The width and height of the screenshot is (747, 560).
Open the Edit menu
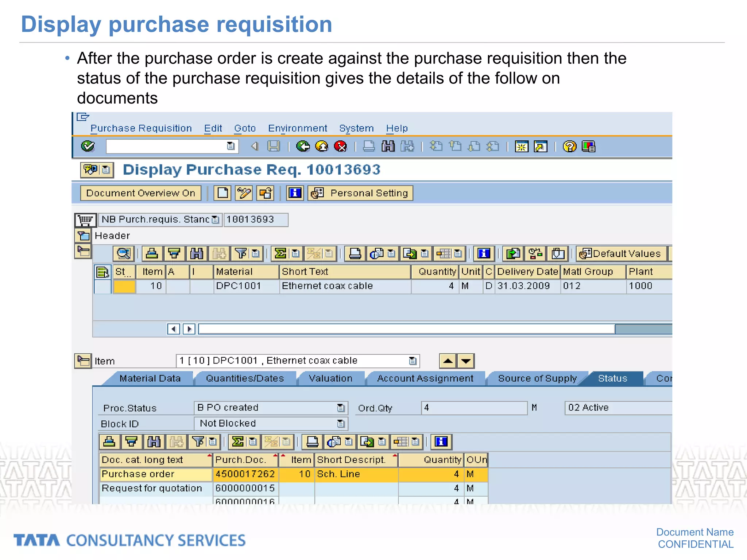click(213, 128)
